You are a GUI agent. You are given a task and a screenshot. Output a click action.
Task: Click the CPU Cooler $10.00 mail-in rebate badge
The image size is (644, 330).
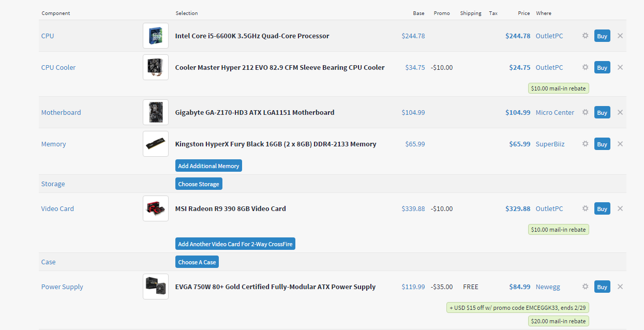(x=559, y=88)
